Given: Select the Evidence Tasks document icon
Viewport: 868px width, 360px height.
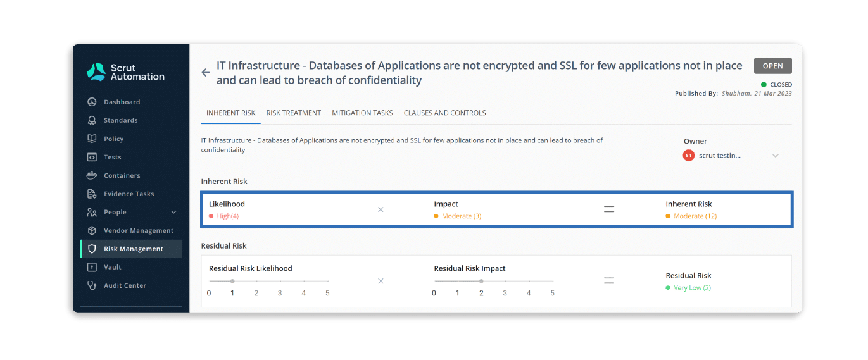Looking at the screenshot, I should coord(92,194).
